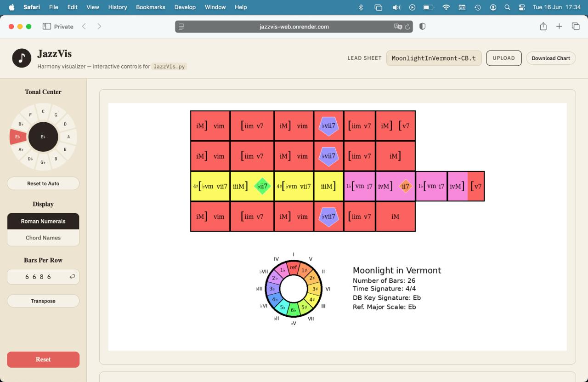The height and width of the screenshot is (382, 588).
Task: Select E on tonal center wheel
Action: (65, 149)
